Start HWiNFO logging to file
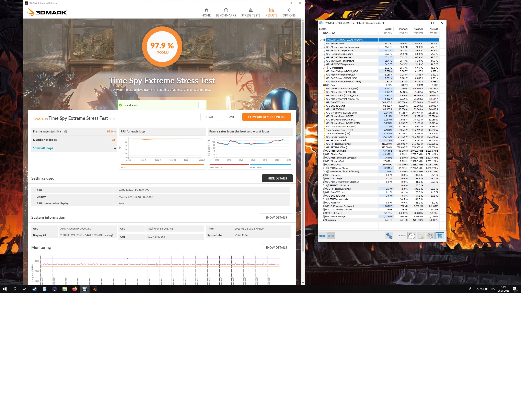Screen dimensions: 521x420 coord(421,236)
